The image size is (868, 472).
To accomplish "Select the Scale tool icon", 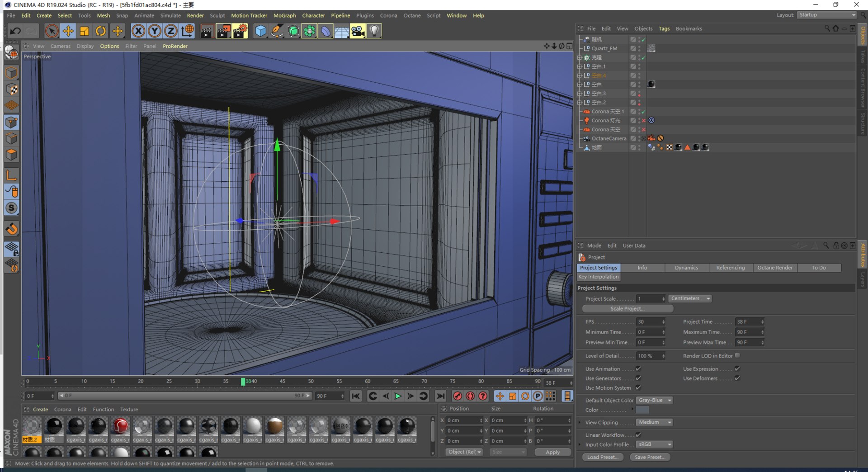I will pos(85,31).
